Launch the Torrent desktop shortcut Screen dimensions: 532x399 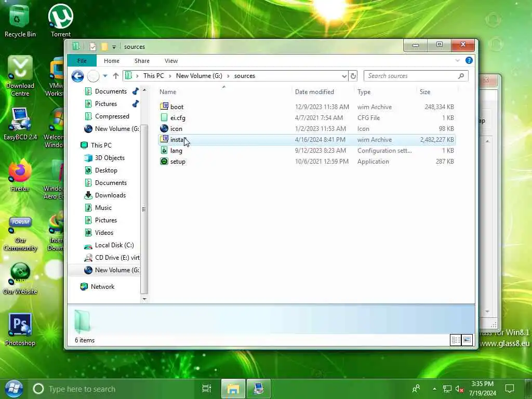(x=61, y=21)
